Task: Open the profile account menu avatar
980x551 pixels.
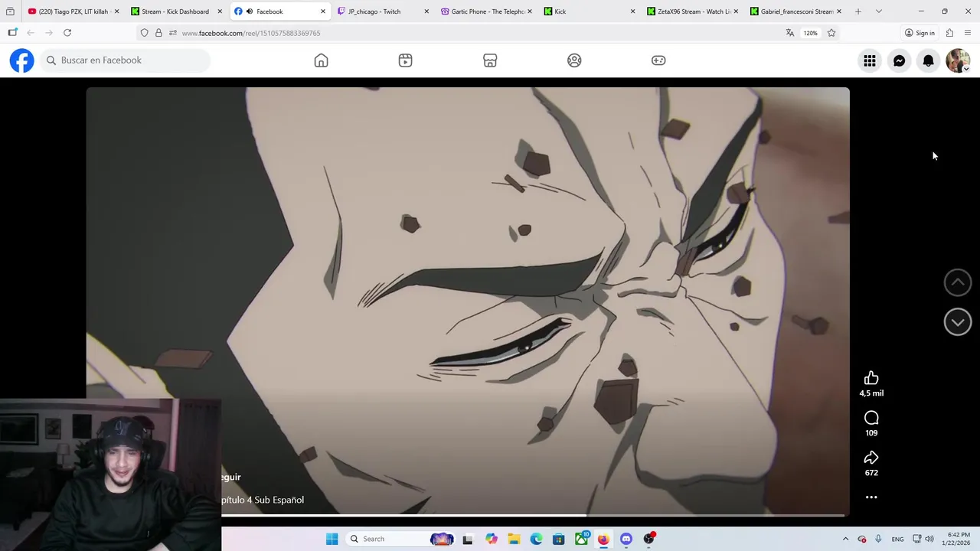Action: 958,60
